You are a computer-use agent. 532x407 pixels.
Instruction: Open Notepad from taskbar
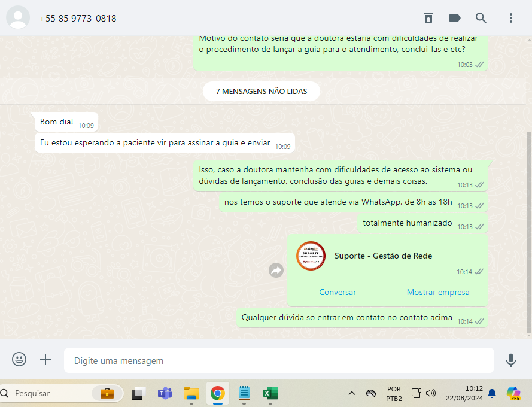click(x=244, y=393)
